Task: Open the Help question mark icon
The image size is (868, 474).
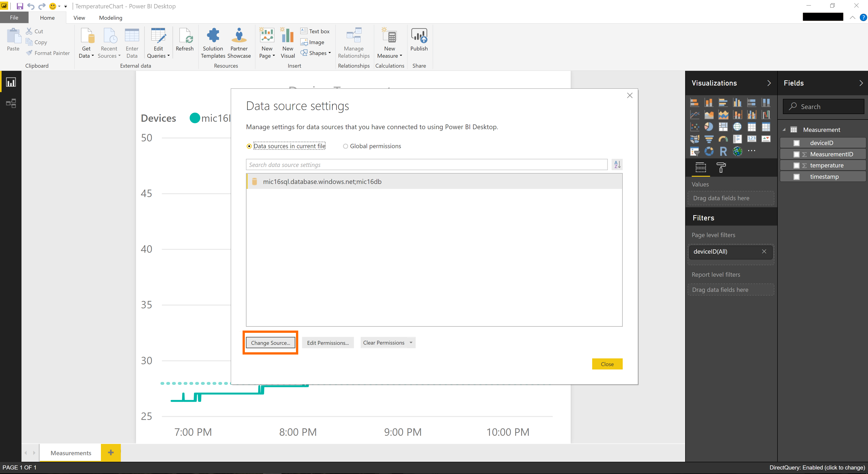Action: point(863,17)
